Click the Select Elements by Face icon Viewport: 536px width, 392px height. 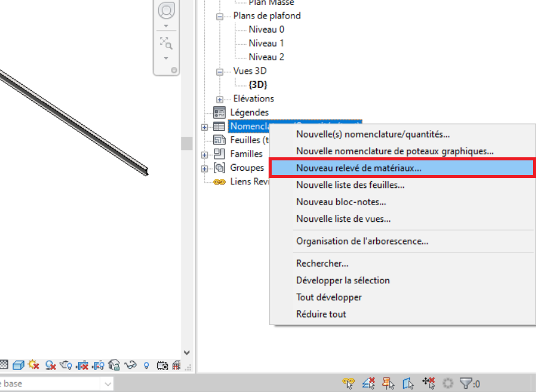[x=408, y=383]
